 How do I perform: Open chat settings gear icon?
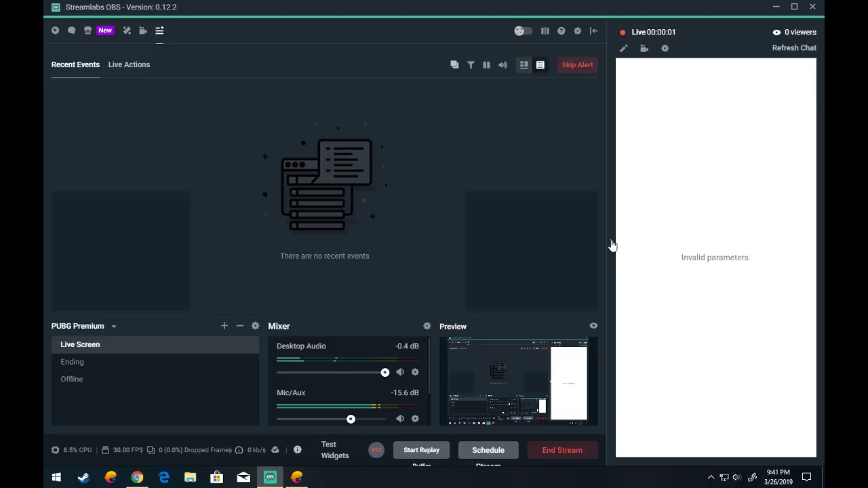[x=665, y=48]
